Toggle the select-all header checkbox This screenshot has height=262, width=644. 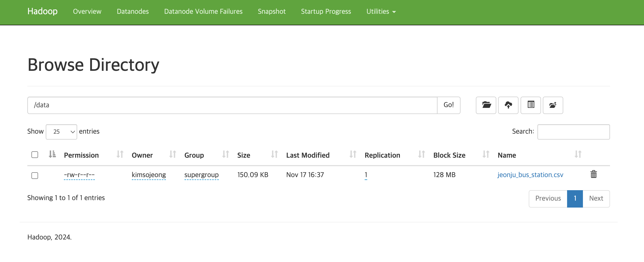click(x=35, y=155)
